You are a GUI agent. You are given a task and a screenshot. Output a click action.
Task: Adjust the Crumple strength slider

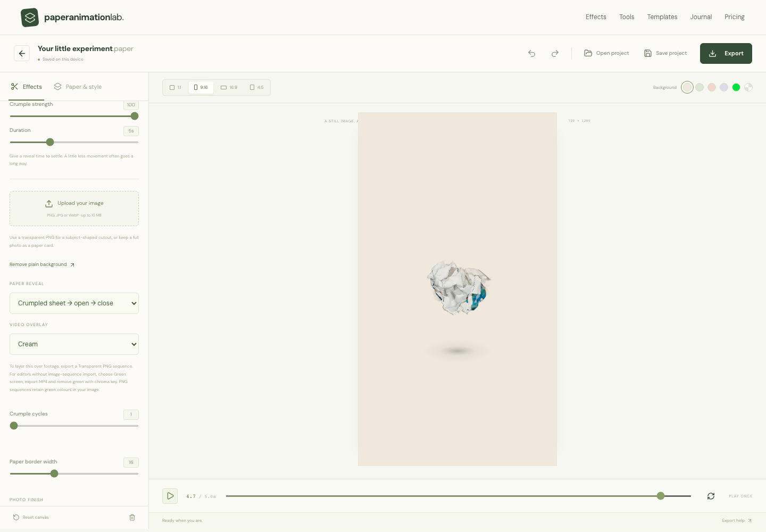[x=74, y=116]
